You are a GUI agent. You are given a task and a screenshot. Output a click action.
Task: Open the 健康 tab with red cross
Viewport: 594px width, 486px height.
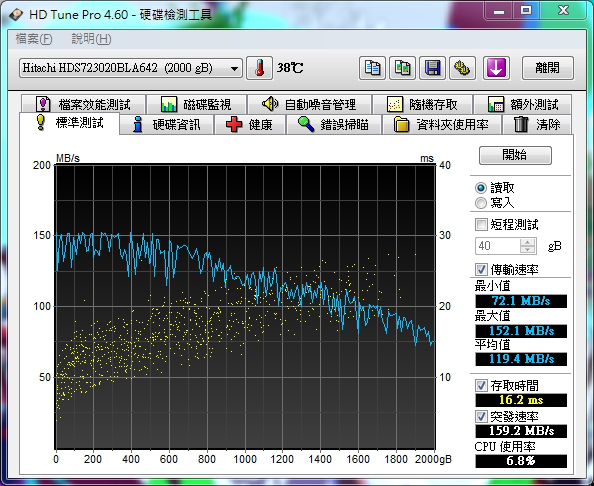[250, 125]
